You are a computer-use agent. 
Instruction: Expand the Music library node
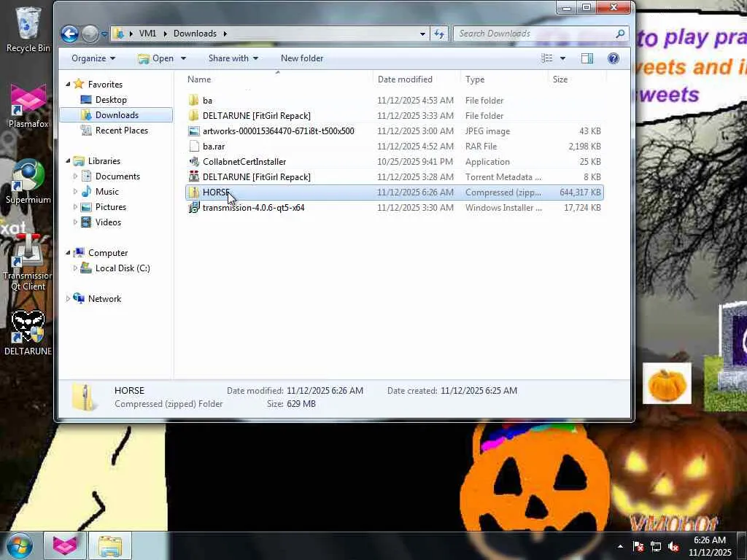(x=75, y=192)
